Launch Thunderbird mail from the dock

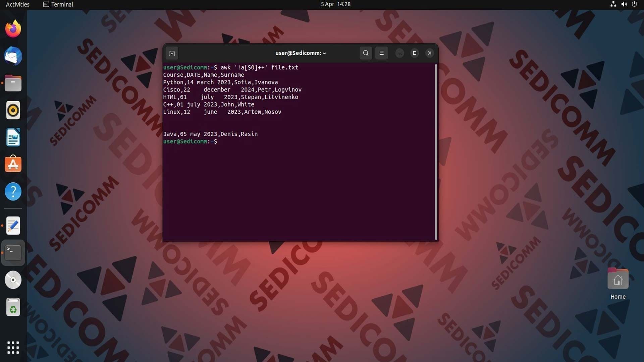[x=13, y=56]
